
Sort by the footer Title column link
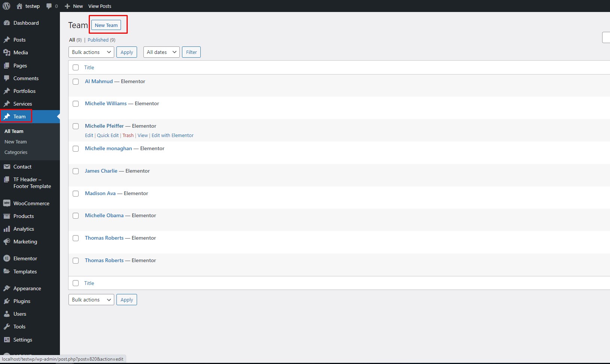click(x=89, y=283)
